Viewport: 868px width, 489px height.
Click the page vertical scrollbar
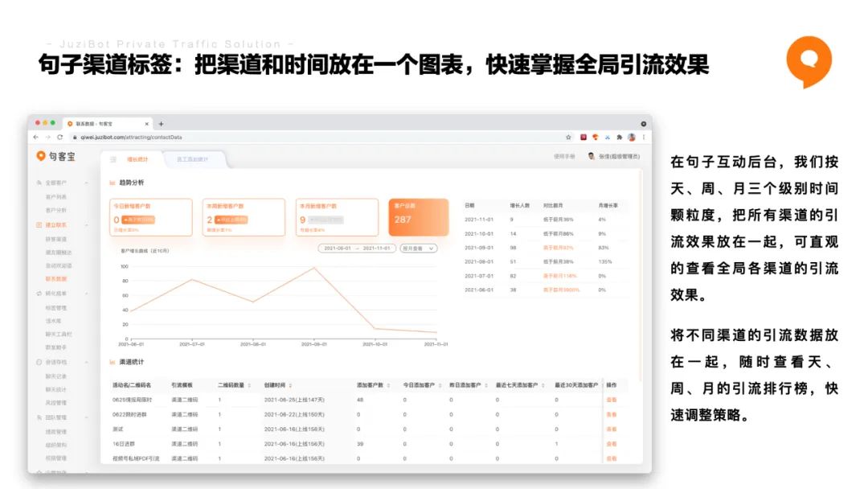641,276
